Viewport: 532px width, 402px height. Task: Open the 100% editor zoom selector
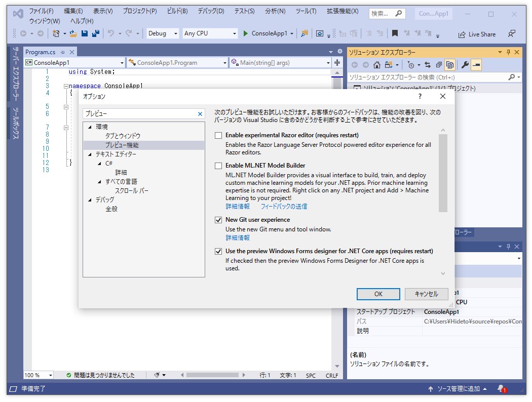point(38,375)
